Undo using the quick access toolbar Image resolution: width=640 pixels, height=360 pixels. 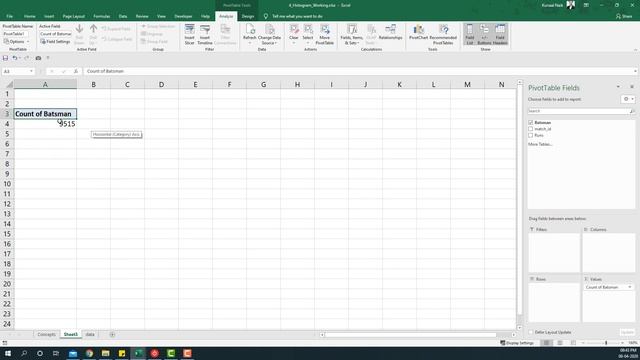(x=14, y=58)
